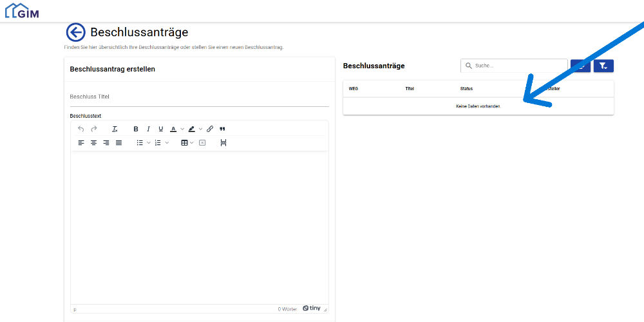Toggle italic formatting

pyautogui.click(x=148, y=129)
